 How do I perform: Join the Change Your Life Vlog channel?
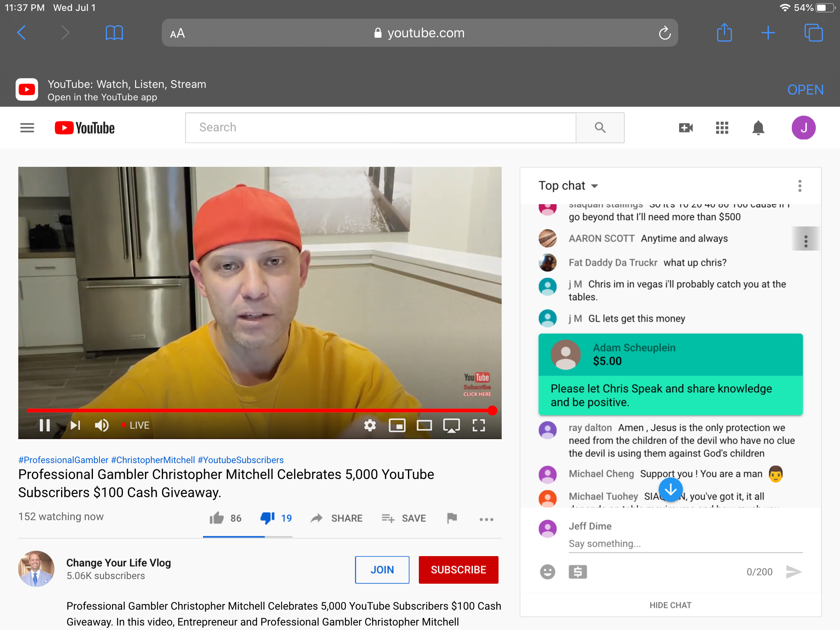[382, 570]
